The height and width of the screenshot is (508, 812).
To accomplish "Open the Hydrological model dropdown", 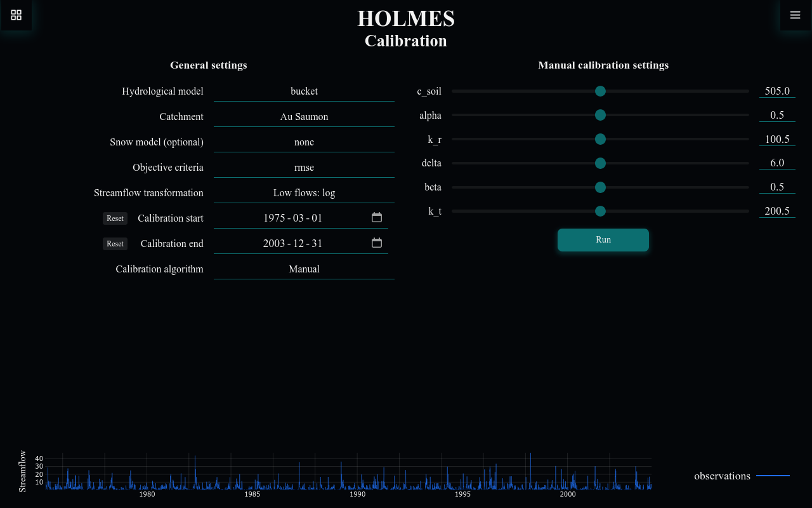I will tap(304, 91).
